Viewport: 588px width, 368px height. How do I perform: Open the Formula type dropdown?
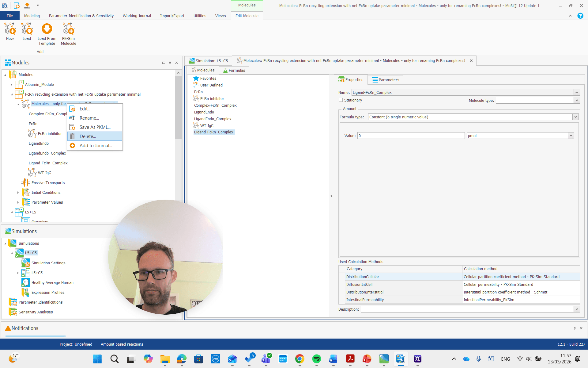(x=575, y=117)
